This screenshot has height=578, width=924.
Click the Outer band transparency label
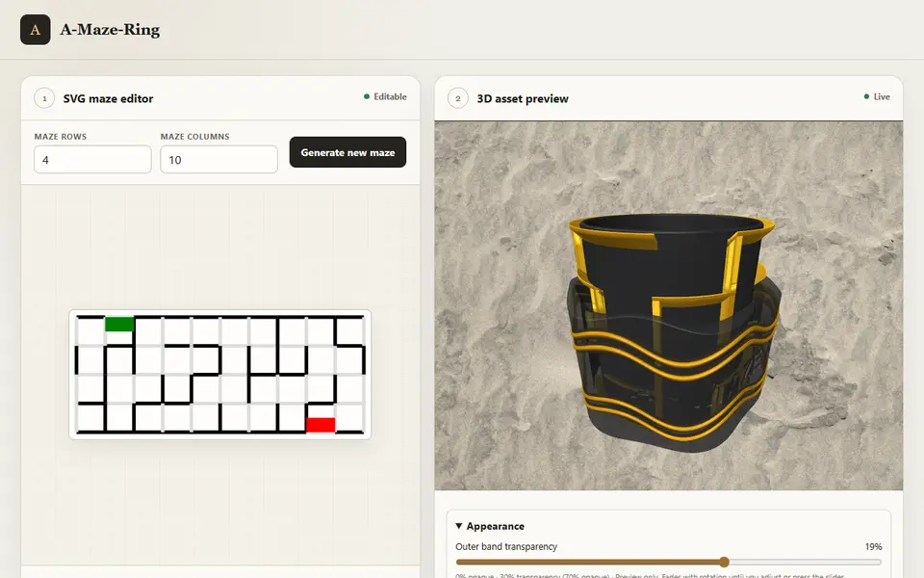[506, 547]
